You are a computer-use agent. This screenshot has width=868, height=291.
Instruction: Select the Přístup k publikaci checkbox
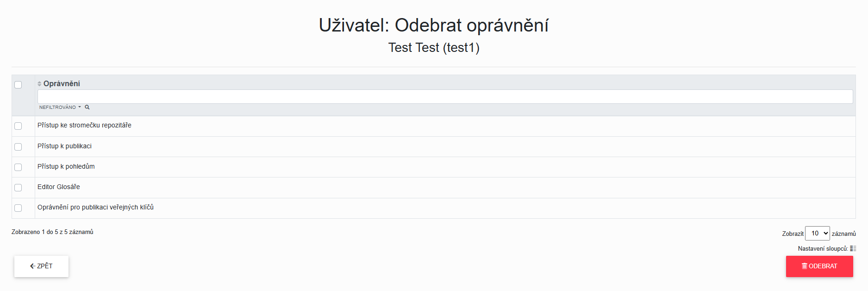[x=18, y=147]
